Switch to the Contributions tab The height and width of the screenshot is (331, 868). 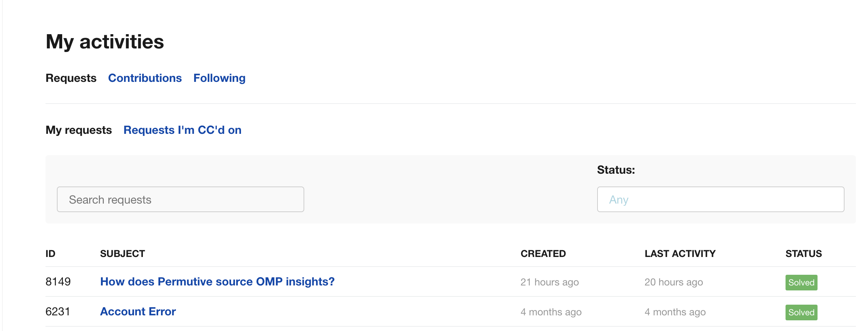pos(145,78)
